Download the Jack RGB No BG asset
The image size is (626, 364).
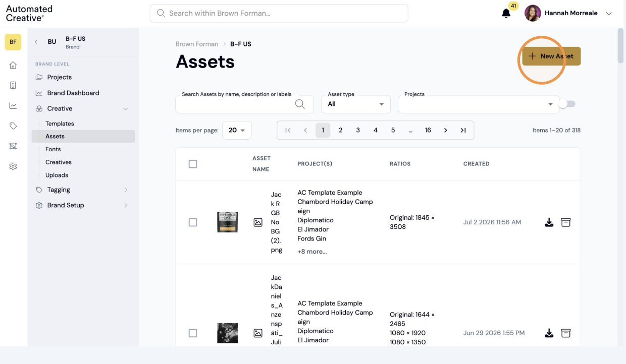tap(549, 222)
